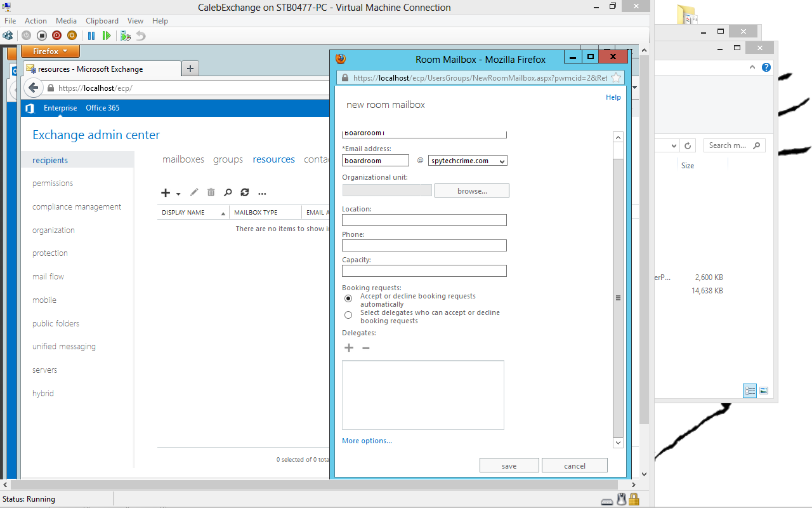This screenshot has width=812, height=508.
Task: Open Help link in new room mailbox
Action: pyautogui.click(x=613, y=97)
